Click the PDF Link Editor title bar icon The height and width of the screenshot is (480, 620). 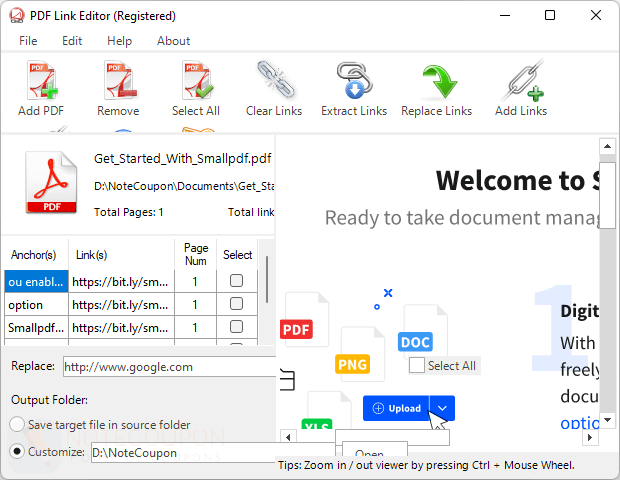pos(17,16)
